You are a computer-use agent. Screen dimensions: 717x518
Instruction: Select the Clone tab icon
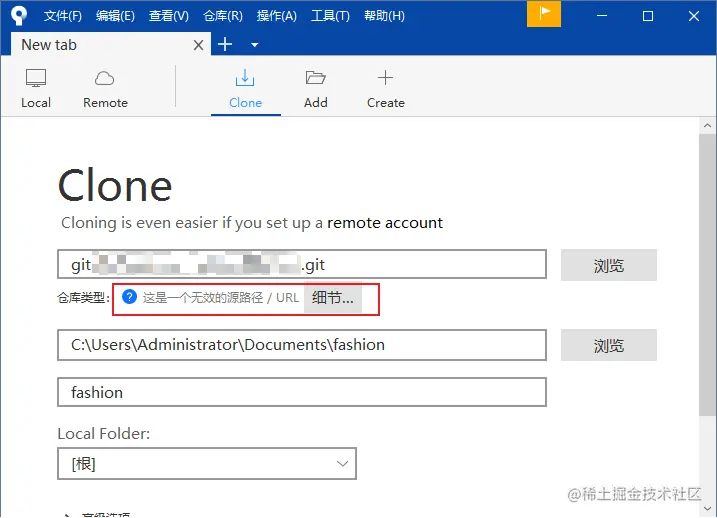245,78
